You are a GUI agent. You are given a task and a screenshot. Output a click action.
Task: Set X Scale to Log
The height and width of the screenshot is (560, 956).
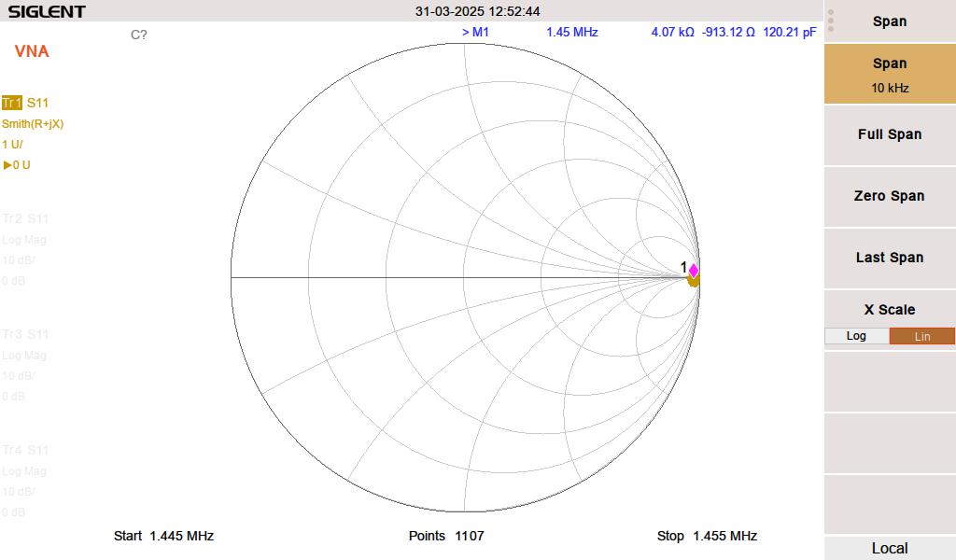point(856,336)
